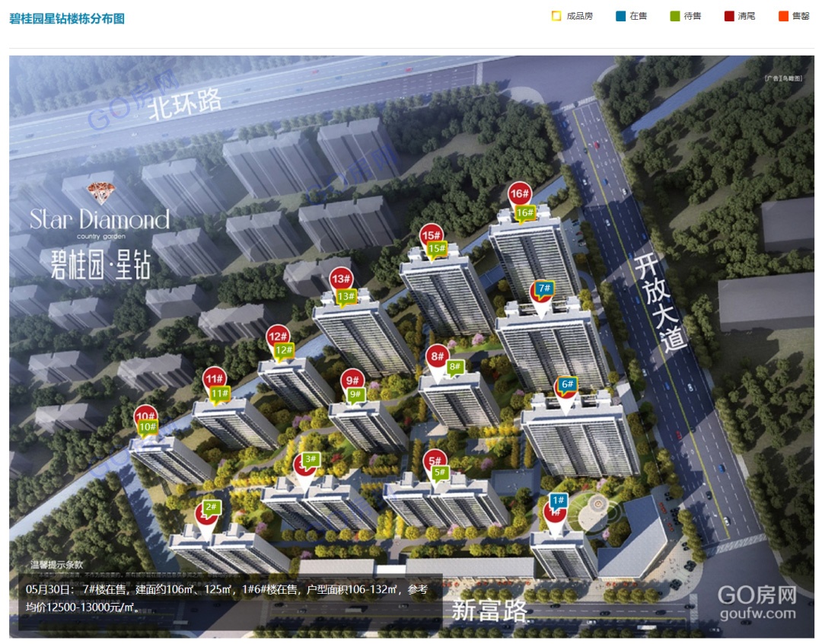Click the 碧桂园星钻楼栋分布图 heading

pyautogui.click(x=67, y=19)
